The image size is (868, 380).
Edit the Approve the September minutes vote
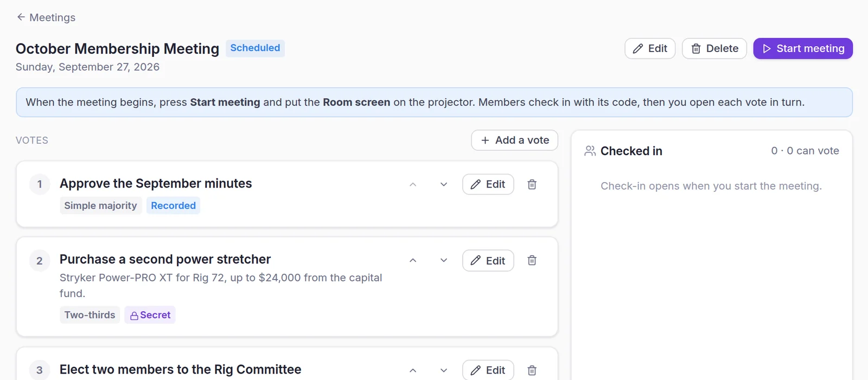coord(488,184)
